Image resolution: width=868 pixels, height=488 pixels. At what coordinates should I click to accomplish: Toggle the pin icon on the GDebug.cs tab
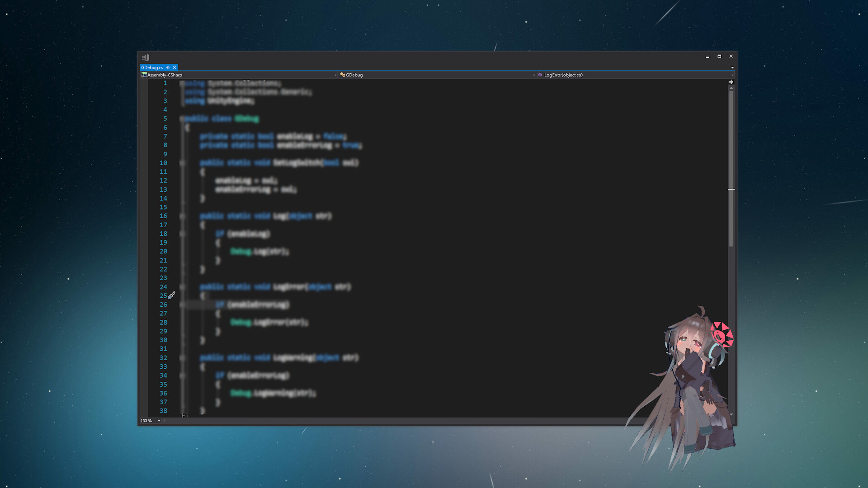tap(168, 67)
